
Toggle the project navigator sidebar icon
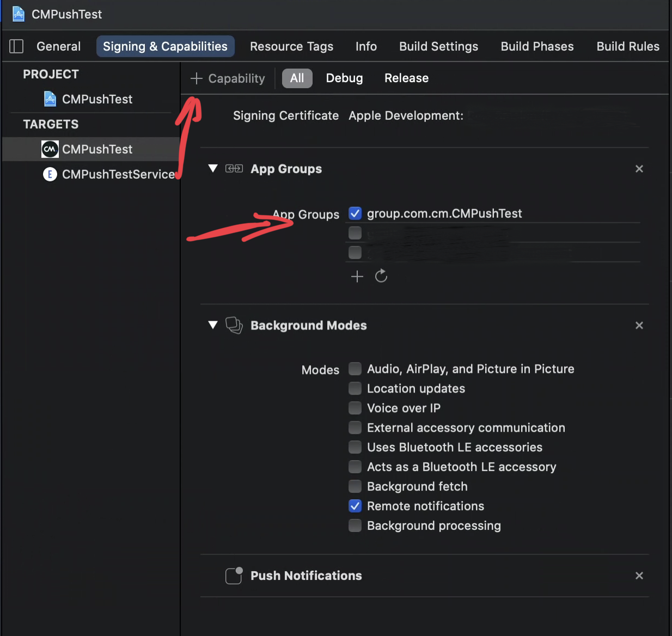16,46
